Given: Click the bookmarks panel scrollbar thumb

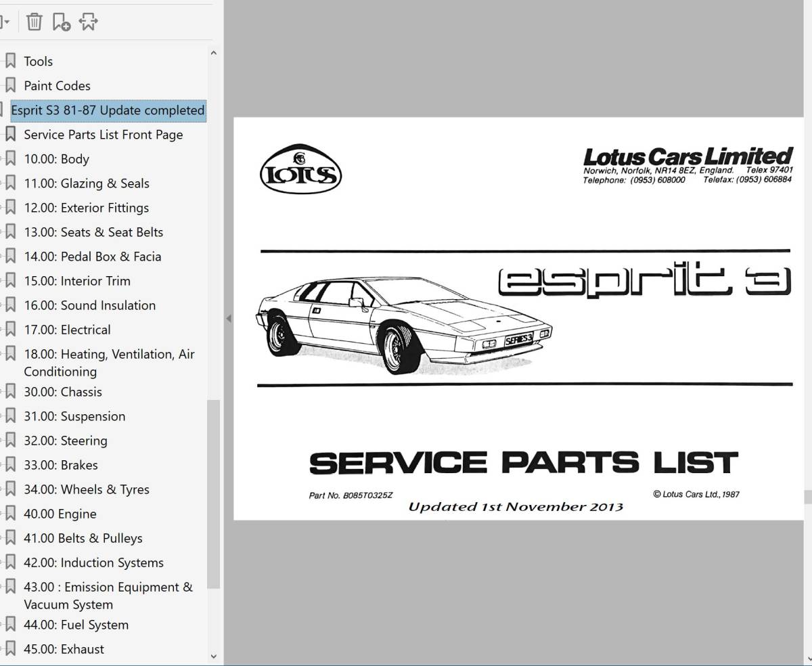Looking at the screenshot, I should 214,494.
